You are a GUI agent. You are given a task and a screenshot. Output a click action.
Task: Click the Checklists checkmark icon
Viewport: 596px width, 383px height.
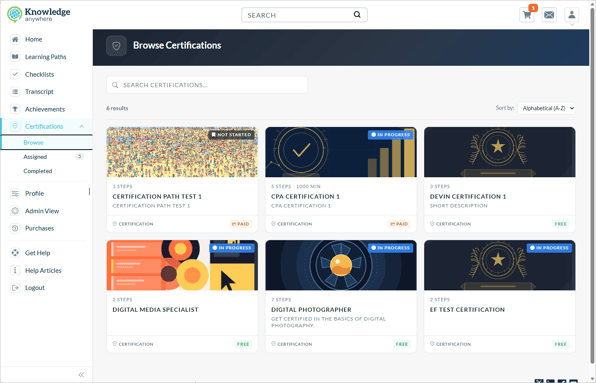15,74
